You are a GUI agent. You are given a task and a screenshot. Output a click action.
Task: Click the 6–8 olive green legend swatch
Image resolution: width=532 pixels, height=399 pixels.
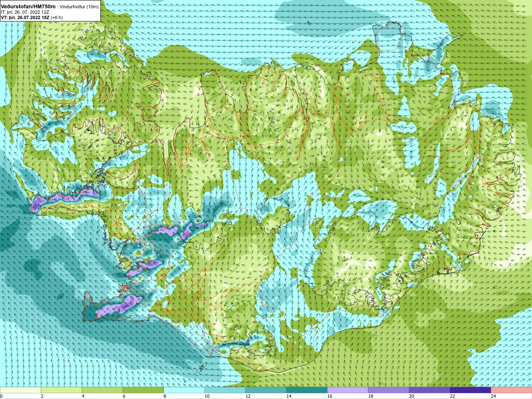click(143, 390)
